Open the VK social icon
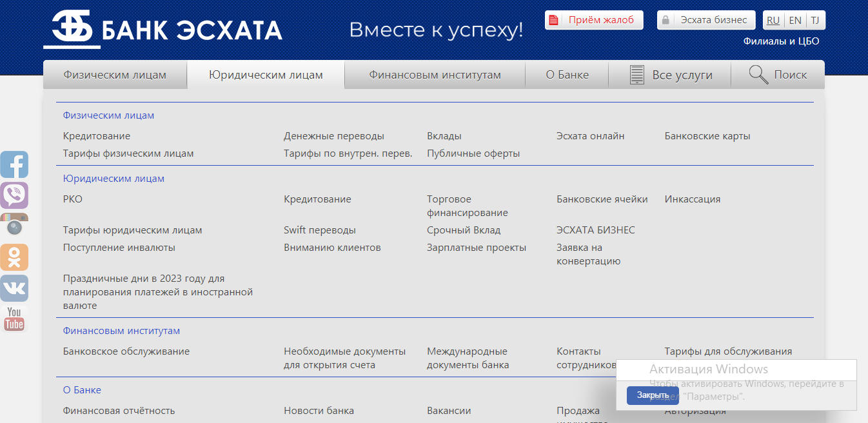Viewport: 868px width, 423px height. pyautogui.click(x=14, y=288)
